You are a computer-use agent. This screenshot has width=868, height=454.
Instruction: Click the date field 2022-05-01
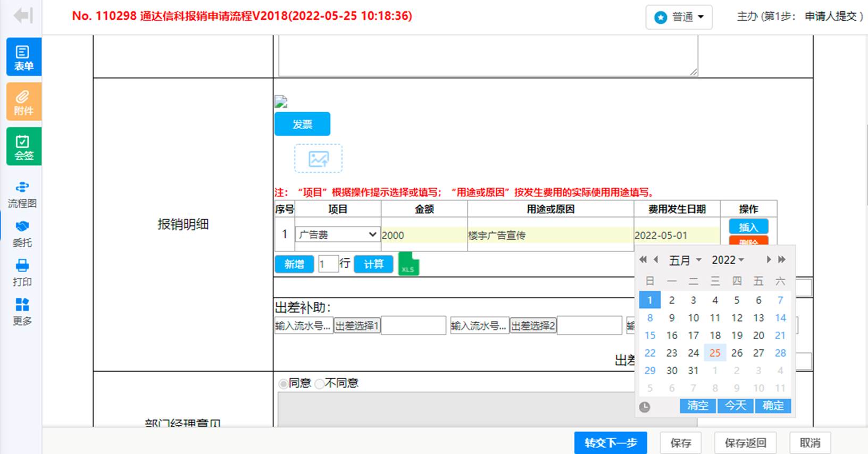pos(677,235)
